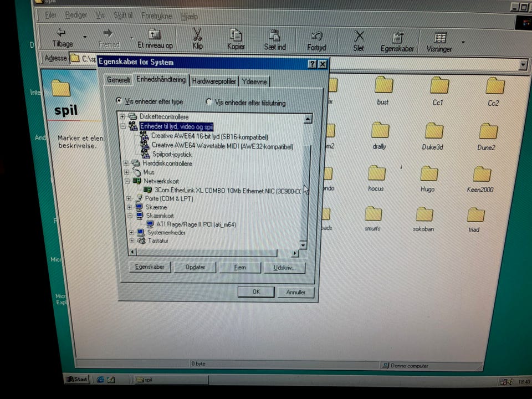
Task: Select the Spilport-joystick device
Action: [172, 155]
